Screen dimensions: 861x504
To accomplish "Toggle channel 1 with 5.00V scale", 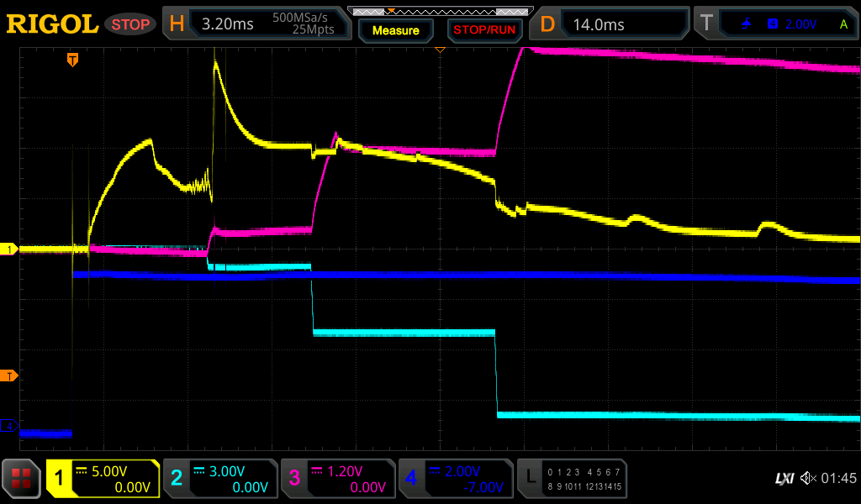I will [x=103, y=479].
